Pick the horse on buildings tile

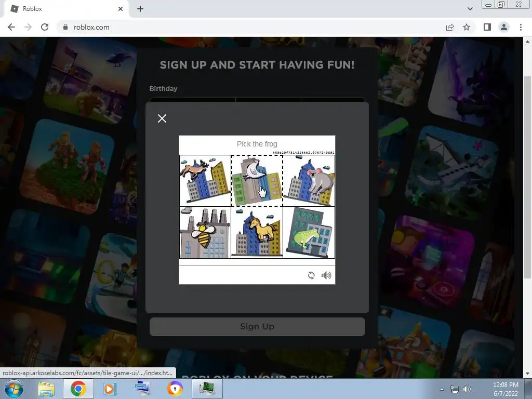(257, 232)
